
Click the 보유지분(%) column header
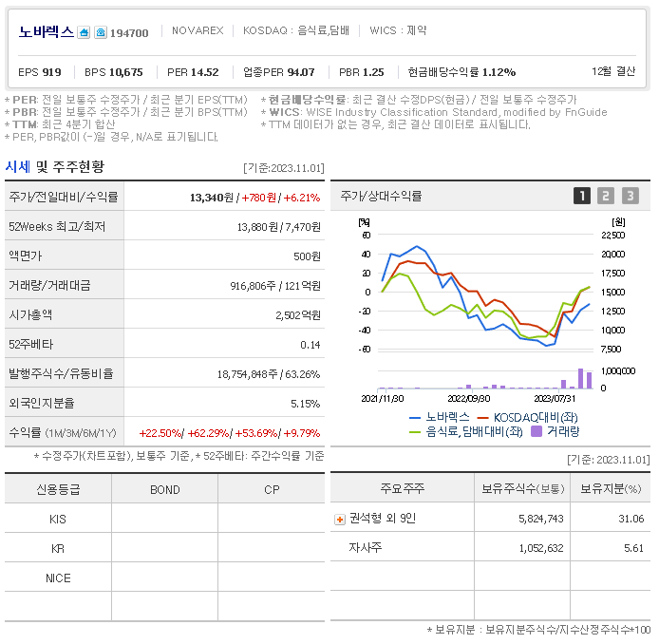611,488
